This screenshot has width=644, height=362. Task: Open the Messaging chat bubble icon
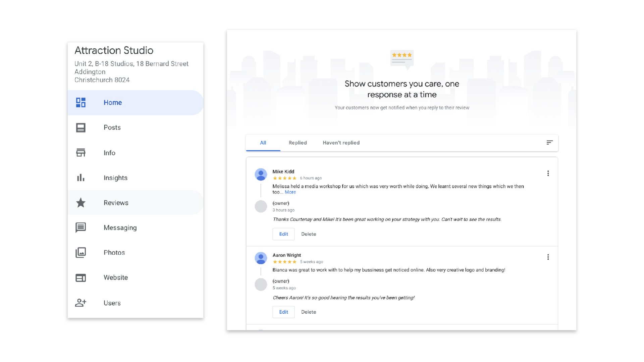[x=81, y=227]
